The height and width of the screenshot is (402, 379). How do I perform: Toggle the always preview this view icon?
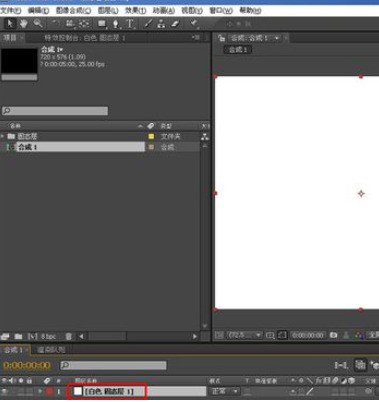coord(219,335)
